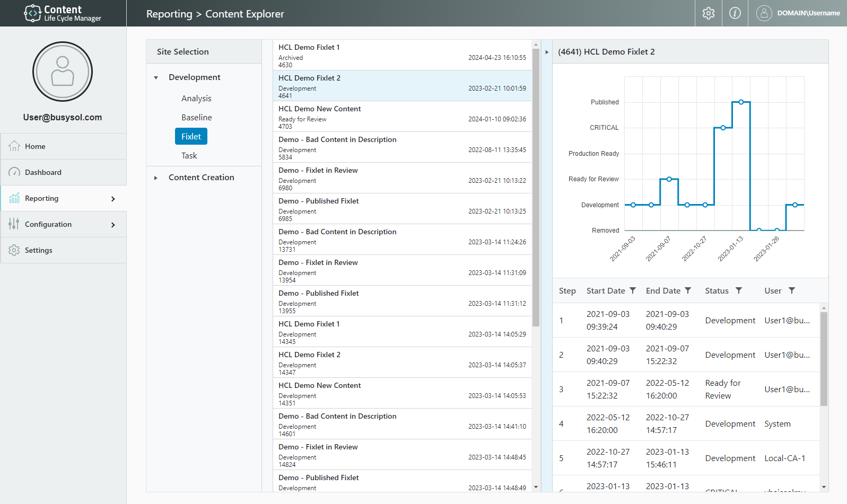Viewport: 847px width, 504px height.
Task: Expand the Content Creation tree node
Action: point(156,178)
